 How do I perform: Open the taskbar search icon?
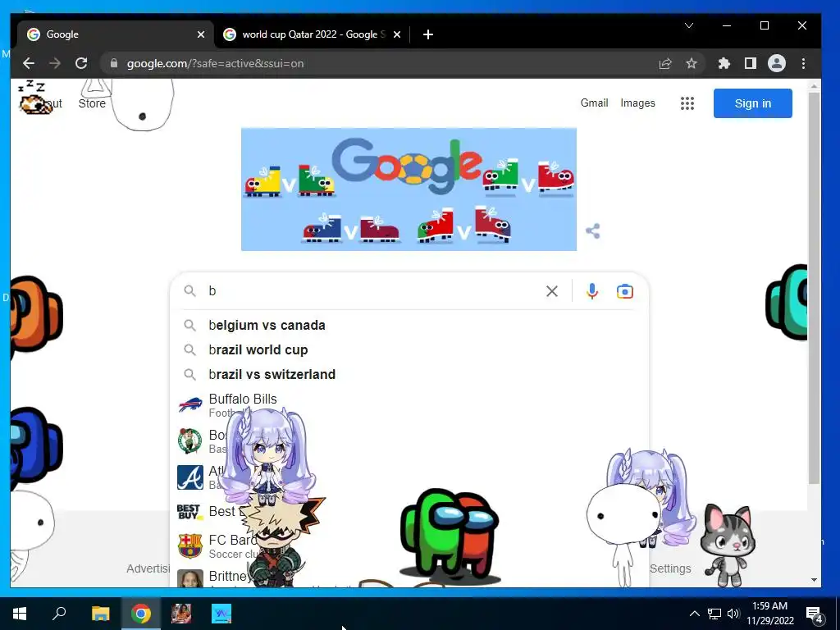point(59,613)
